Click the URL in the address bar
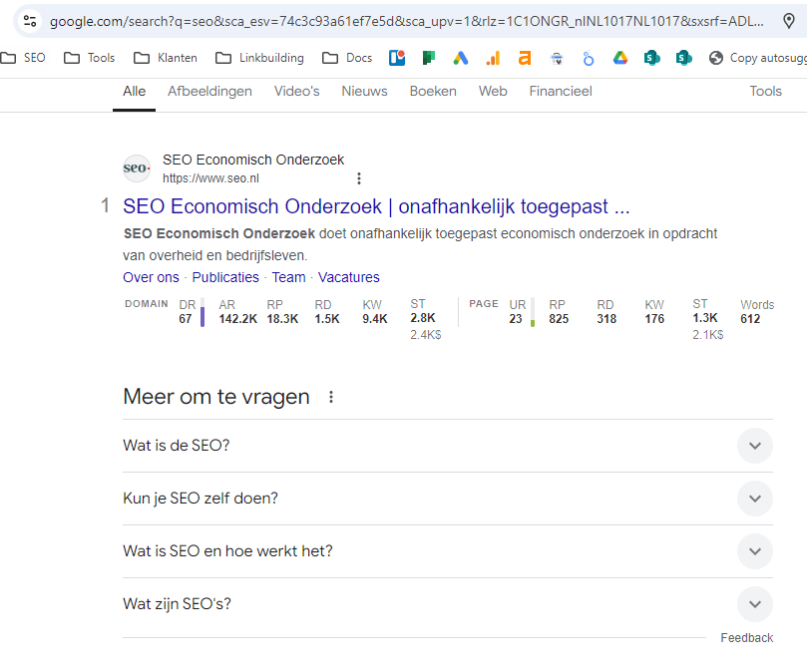This screenshot has height=672, width=807. tap(399, 20)
